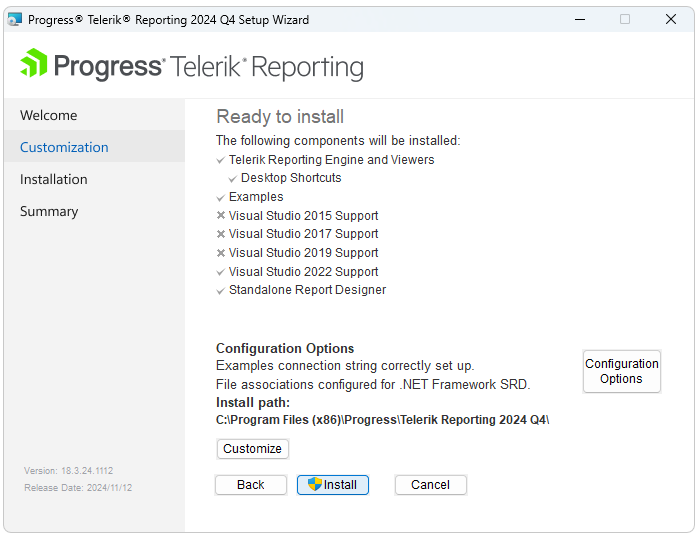The height and width of the screenshot is (536, 699).
Task: Click checkmark beside Telerik Reporting Engine and Viewers
Action: (220, 160)
